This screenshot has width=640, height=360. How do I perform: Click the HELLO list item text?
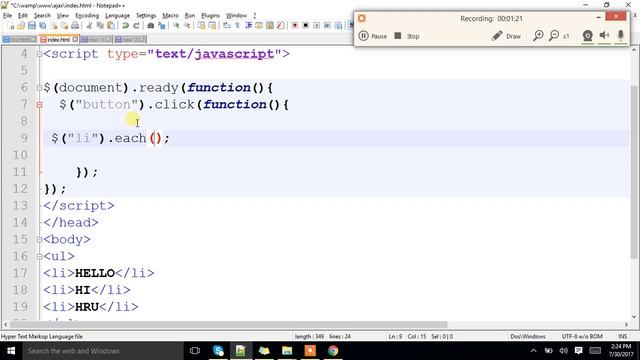95,273
